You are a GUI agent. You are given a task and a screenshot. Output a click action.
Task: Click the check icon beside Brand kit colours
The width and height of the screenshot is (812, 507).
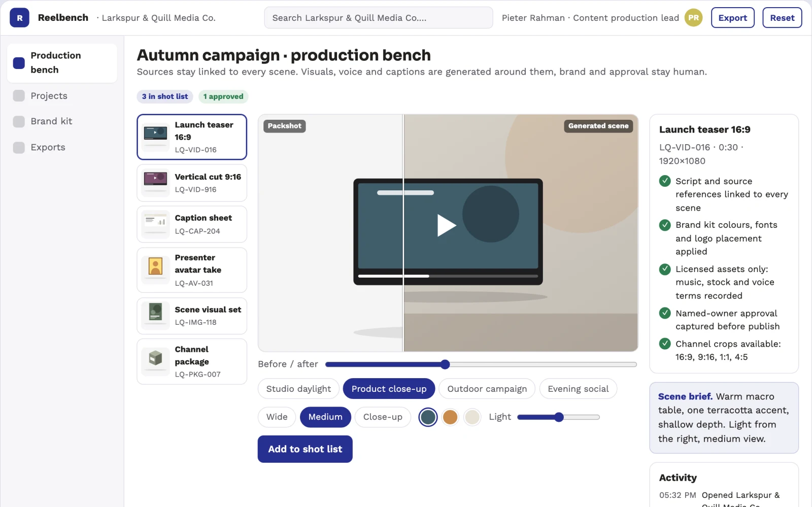665,225
